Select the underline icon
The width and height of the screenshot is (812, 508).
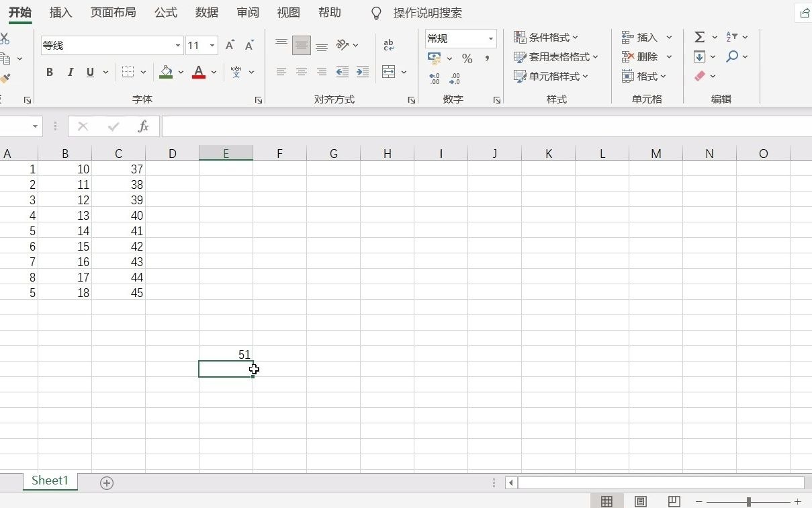(x=89, y=72)
